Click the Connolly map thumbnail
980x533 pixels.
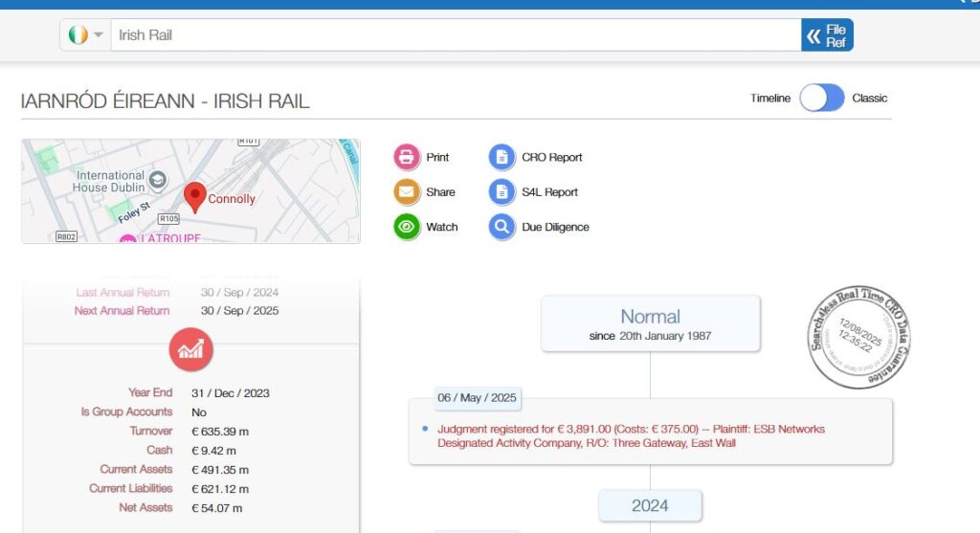190,191
